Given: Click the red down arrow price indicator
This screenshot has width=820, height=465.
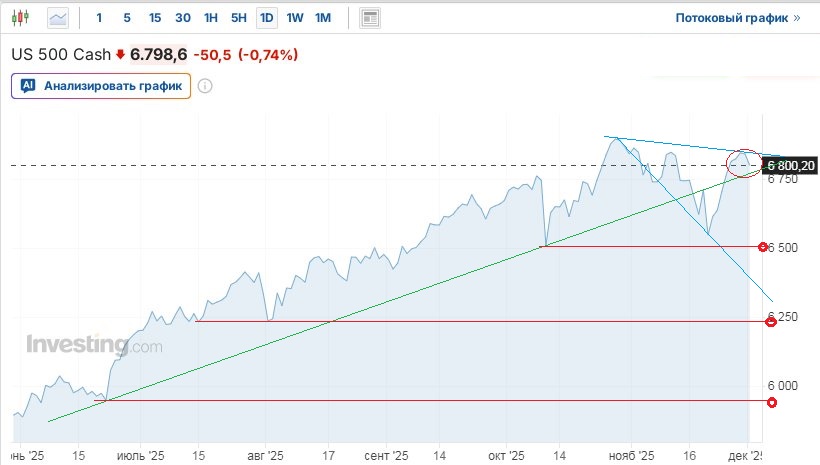Looking at the screenshot, I should pos(120,55).
